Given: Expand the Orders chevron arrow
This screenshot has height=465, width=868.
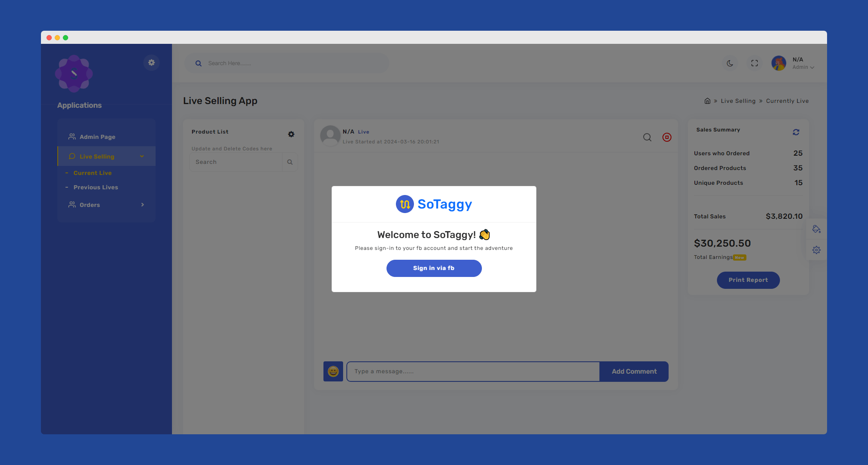Looking at the screenshot, I should [142, 205].
